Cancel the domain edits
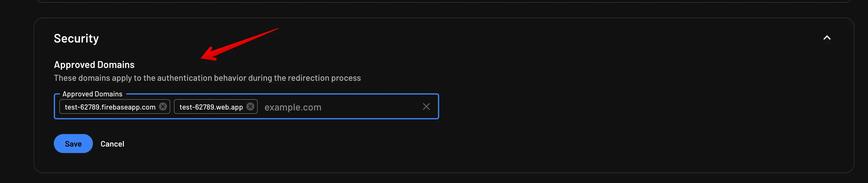868x183 pixels. [112, 144]
